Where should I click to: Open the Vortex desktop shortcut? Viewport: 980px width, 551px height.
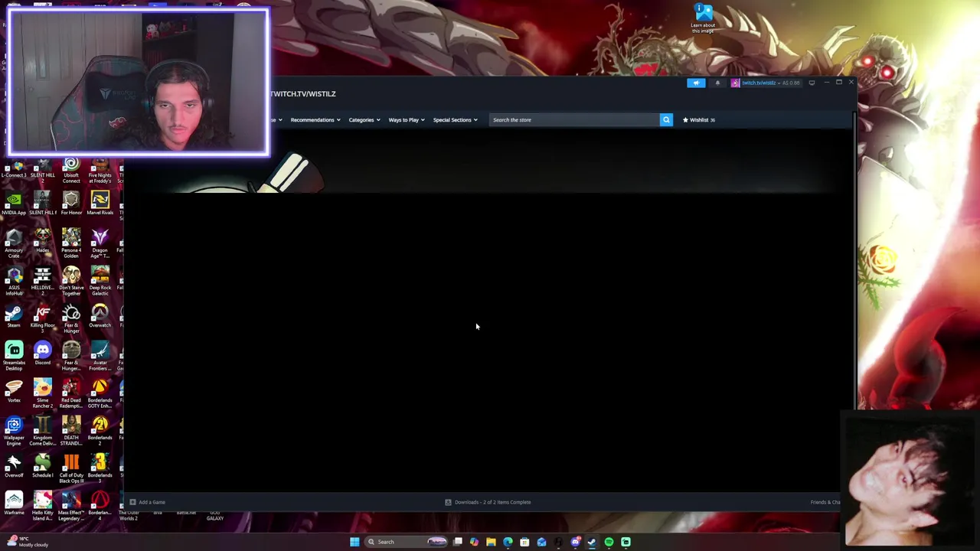coord(14,391)
